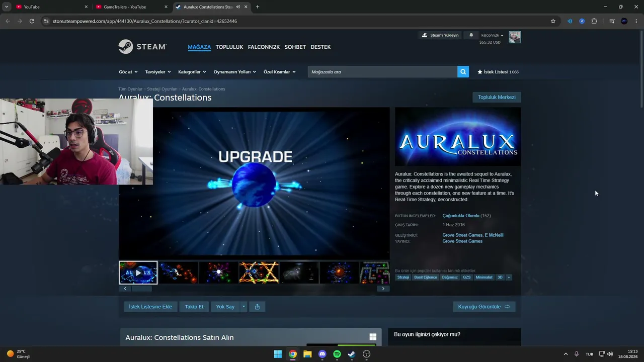644x362 pixels.
Task: Expand the Tavsiyeler dropdown
Action: pyautogui.click(x=158, y=72)
